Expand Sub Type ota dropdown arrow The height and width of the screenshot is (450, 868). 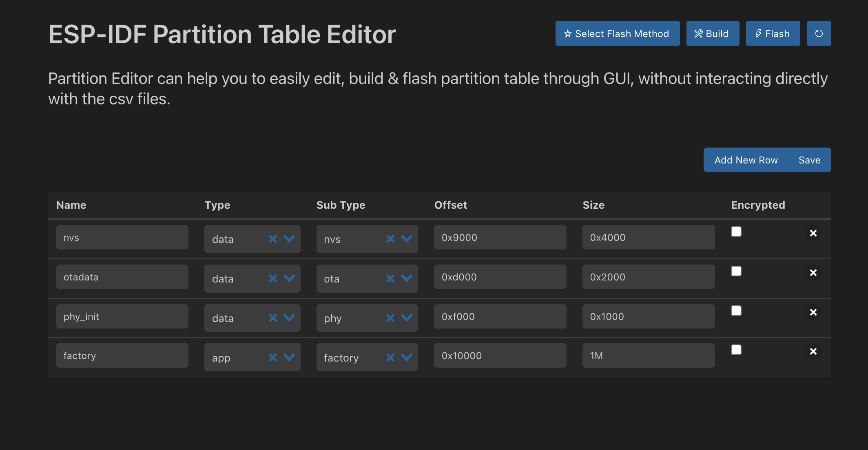[x=407, y=278]
